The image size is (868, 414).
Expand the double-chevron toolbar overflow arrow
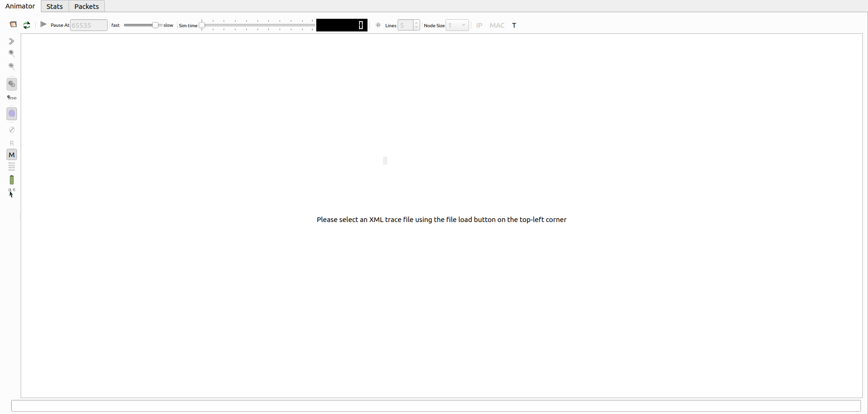(x=12, y=41)
